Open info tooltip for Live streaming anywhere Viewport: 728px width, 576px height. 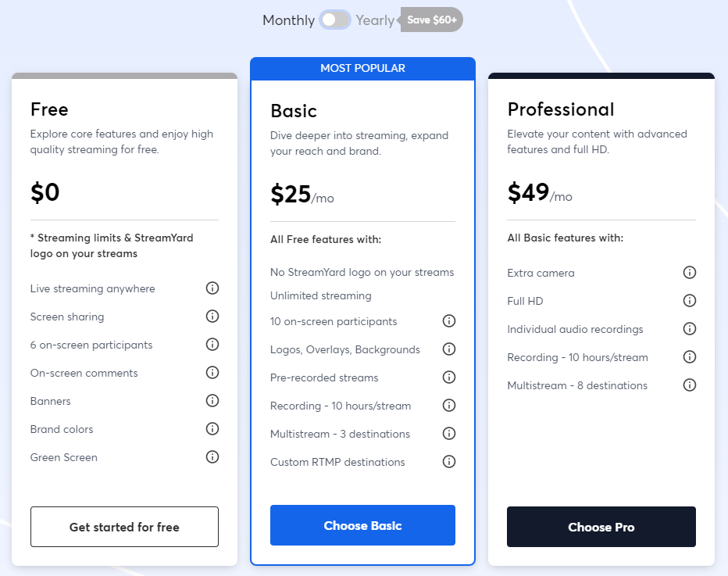tap(212, 288)
